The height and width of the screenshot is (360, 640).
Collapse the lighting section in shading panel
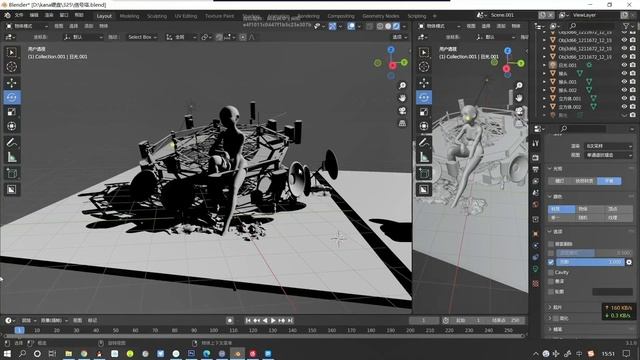pyautogui.click(x=550, y=169)
